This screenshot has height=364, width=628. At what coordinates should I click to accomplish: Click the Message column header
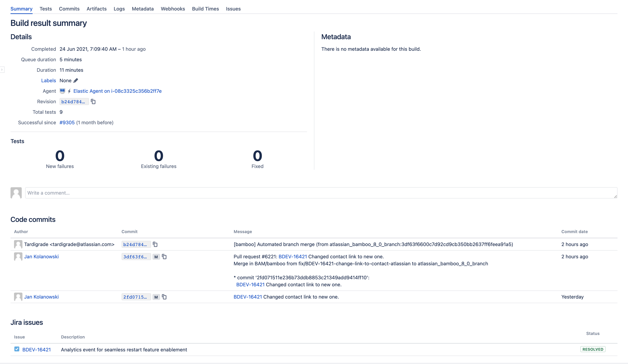(243, 232)
